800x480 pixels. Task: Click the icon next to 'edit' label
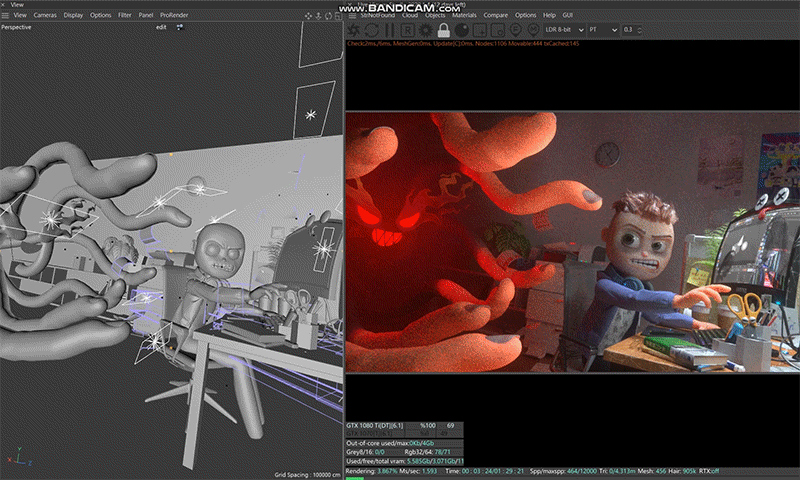point(180,27)
